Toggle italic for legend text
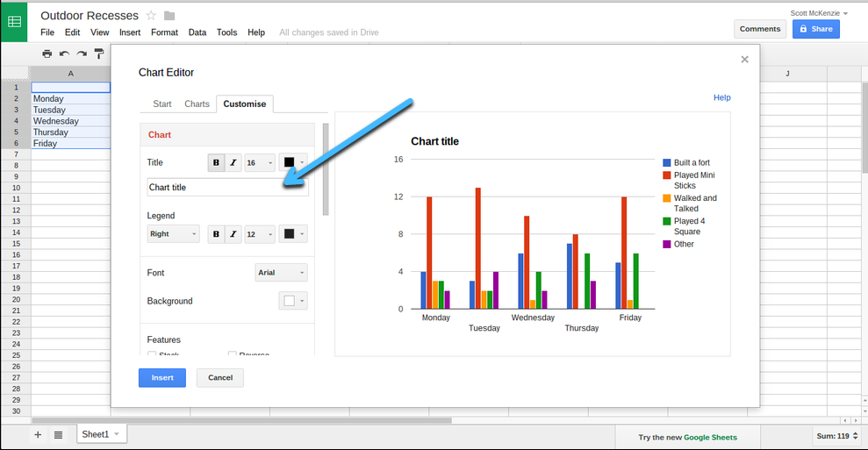This screenshot has width=868, height=450. tap(233, 234)
